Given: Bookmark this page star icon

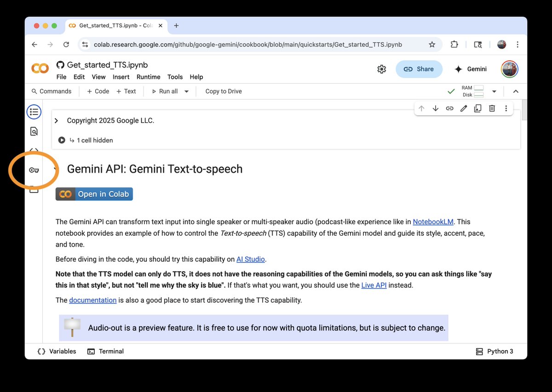Looking at the screenshot, I should [x=432, y=45].
